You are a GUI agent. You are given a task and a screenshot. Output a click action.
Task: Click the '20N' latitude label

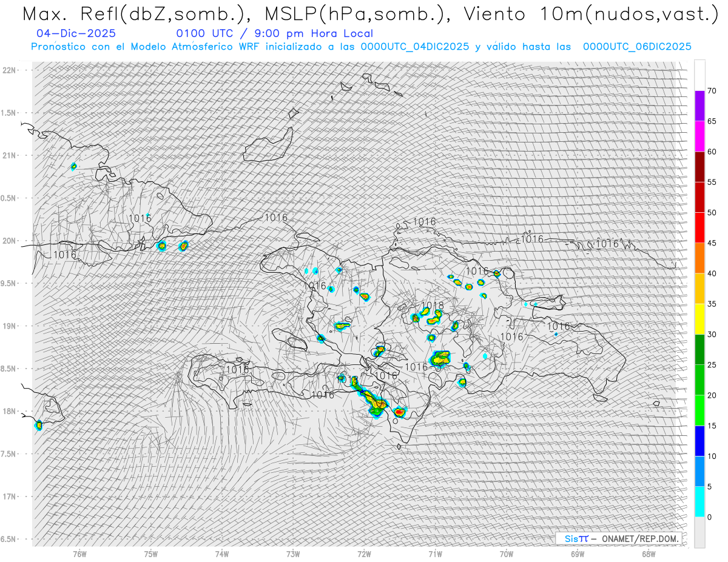coord(10,241)
